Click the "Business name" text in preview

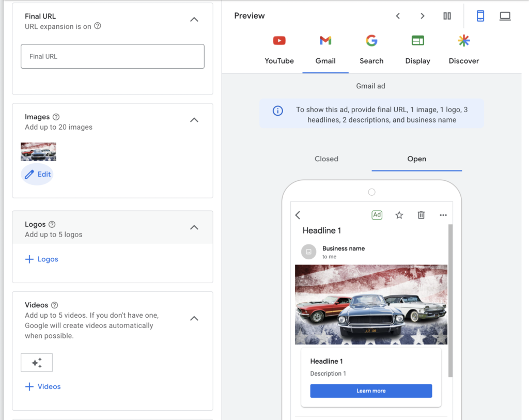tap(344, 248)
